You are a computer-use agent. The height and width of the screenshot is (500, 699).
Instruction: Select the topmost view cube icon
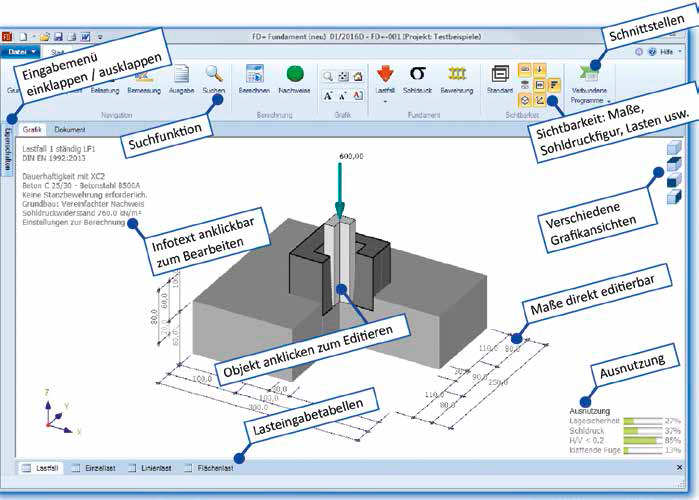674,147
